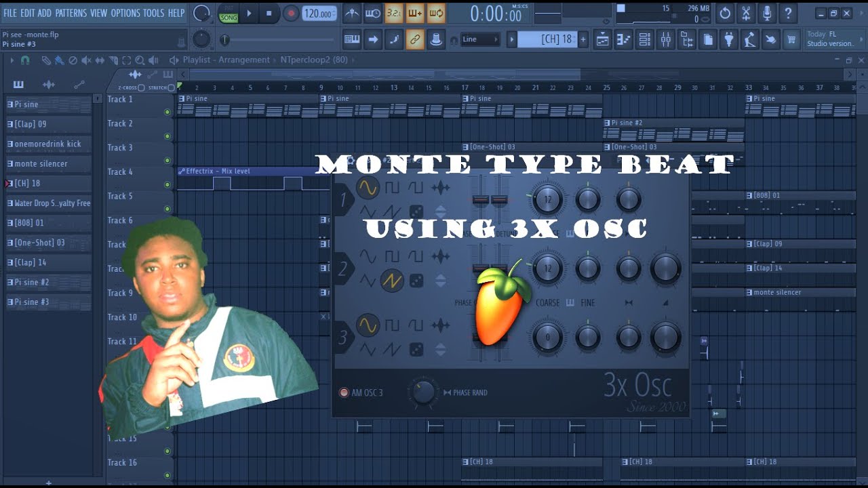The height and width of the screenshot is (488, 868).
Task: Select monte silencer in picker
Action: tap(48, 163)
